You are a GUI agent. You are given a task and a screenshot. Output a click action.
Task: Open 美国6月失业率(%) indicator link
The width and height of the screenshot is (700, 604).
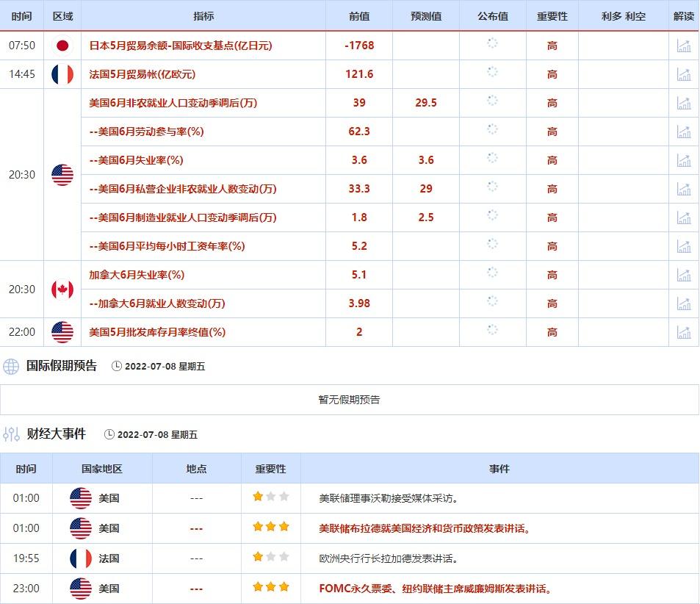pyautogui.click(x=136, y=160)
